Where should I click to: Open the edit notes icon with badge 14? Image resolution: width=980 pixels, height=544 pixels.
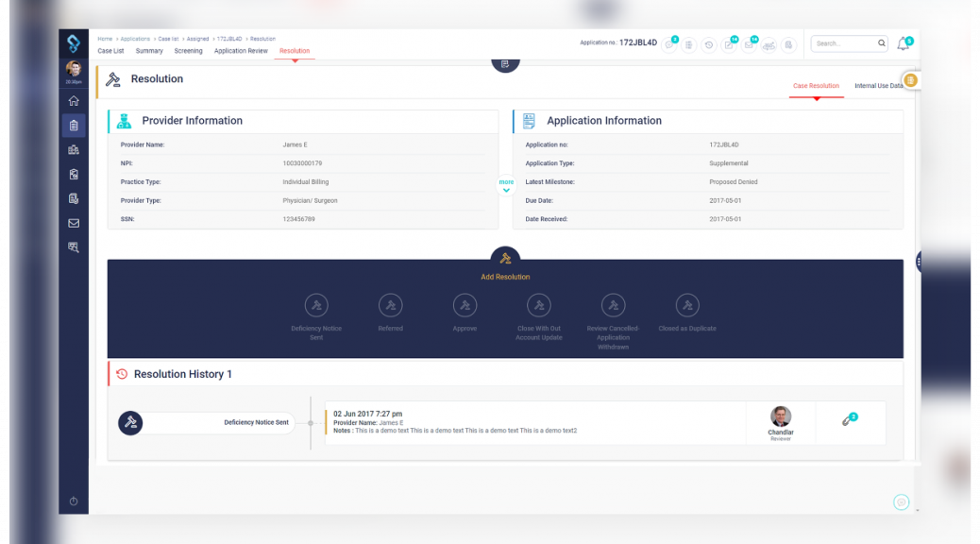click(x=729, y=45)
